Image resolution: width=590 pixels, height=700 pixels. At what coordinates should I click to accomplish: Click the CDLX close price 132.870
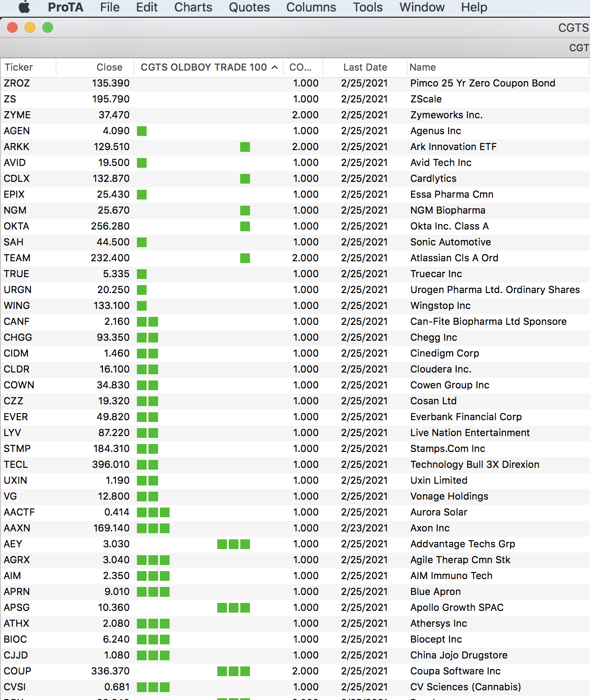(111, 178)
